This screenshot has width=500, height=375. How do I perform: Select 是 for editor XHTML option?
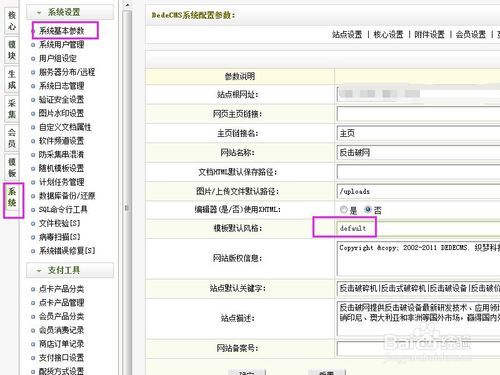[x=343, y=210]
